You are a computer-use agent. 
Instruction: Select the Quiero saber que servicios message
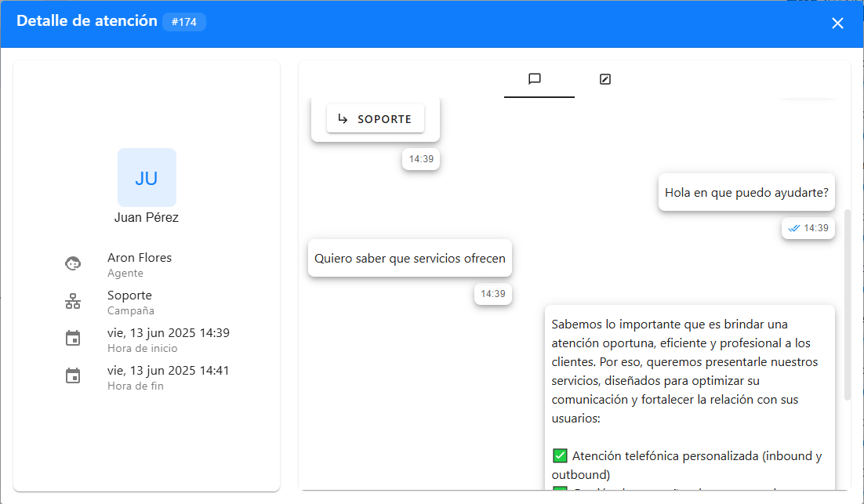(x=409, y=258)
